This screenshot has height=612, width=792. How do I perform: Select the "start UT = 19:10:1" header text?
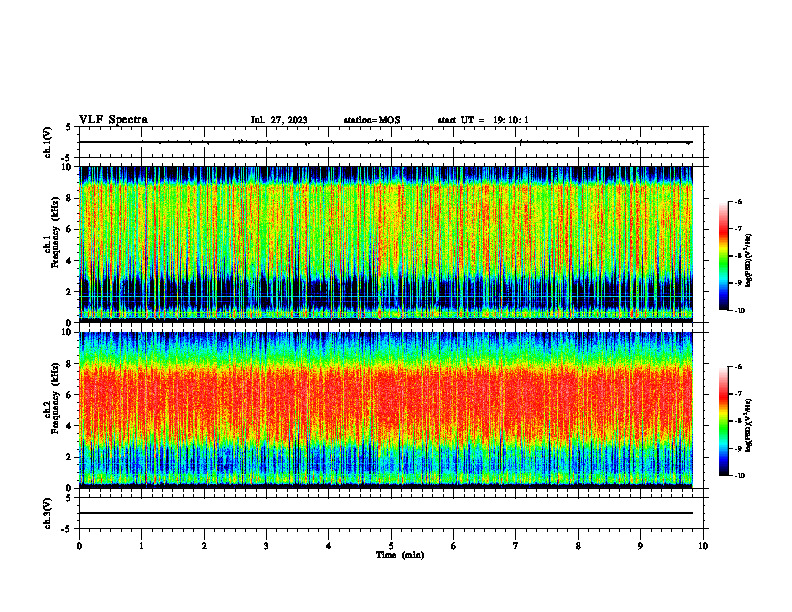[483, 120]
